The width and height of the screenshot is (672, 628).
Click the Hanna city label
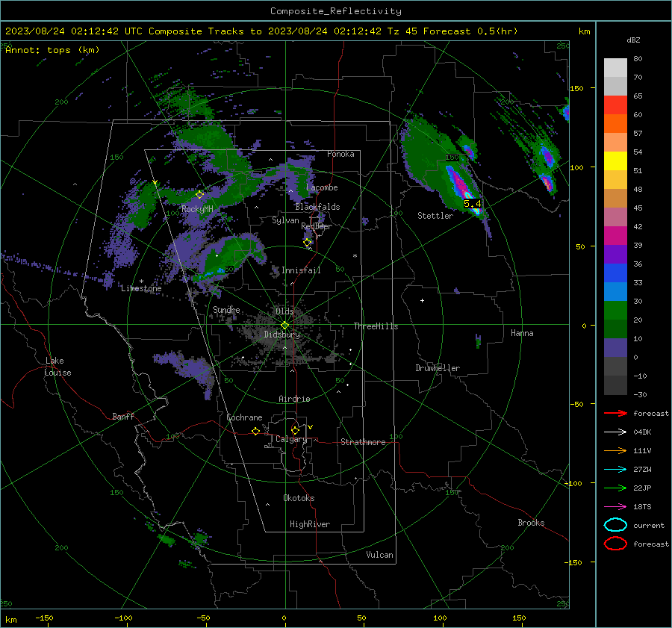[522, 333]
